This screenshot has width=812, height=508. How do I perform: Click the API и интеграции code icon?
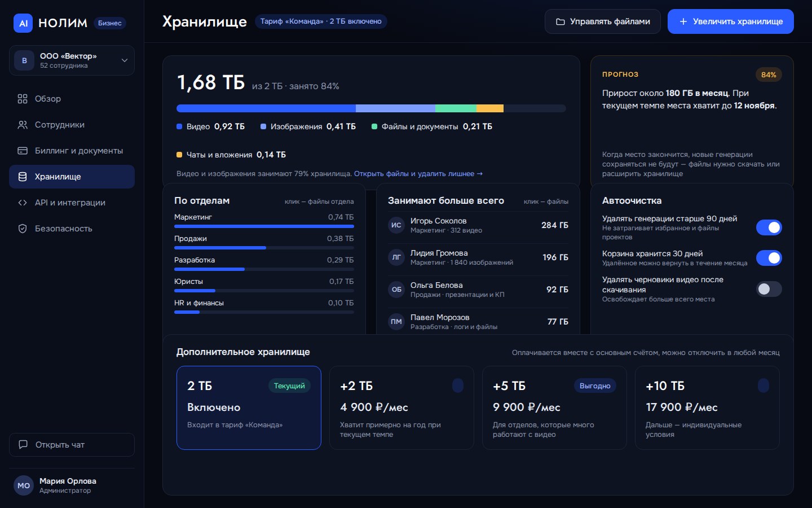pyautogui.click(x=23, y=203)
